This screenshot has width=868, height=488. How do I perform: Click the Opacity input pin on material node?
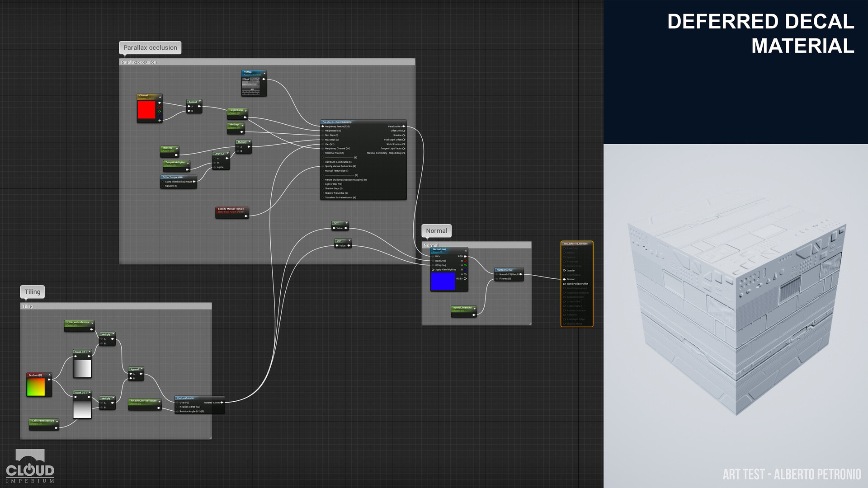(x=564, y=270)
